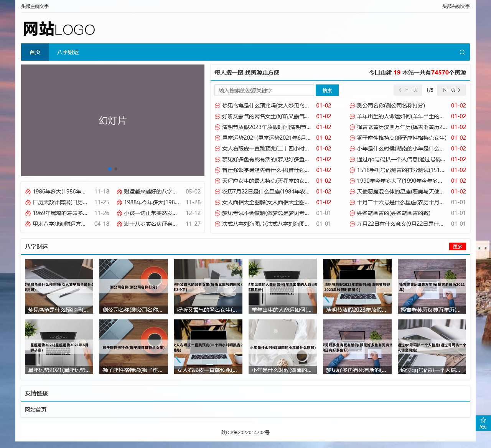The width and height of the screenshot is (491, 448).
Task: Click the round icon beside 星座运势2021
Action: coord(217,138)
